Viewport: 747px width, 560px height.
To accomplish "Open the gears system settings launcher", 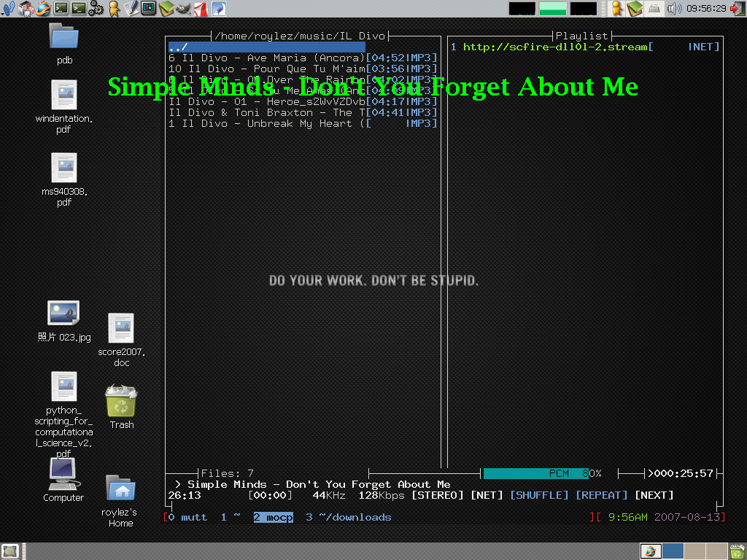I will click(x=96, y=9).
